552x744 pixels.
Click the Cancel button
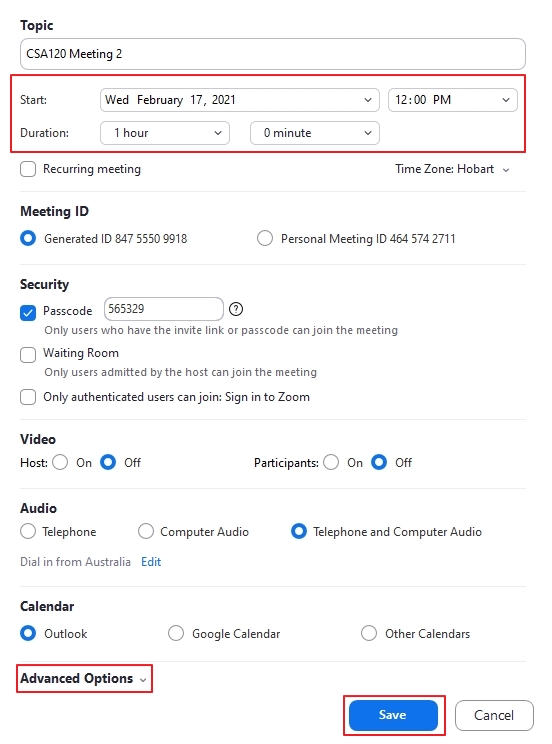pos(494,715)
